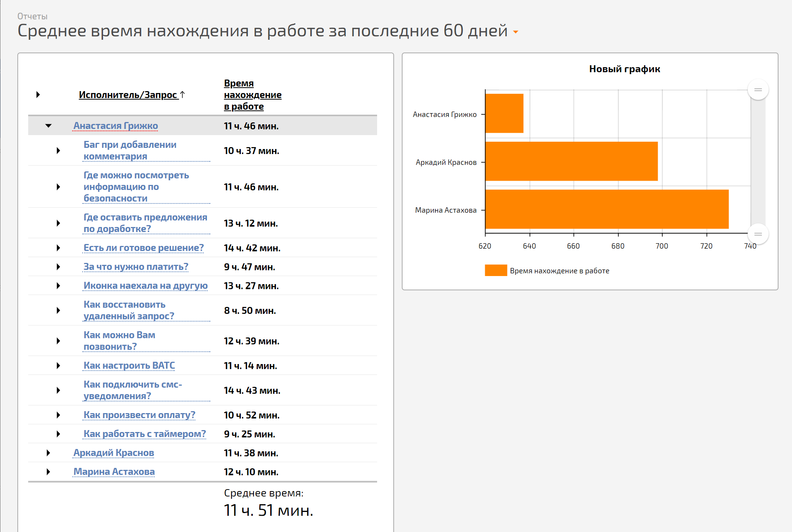Viewport: 792px width, 532px height.
Task: Click the scrollbar track beside the chart
Action: coord(758,162)
